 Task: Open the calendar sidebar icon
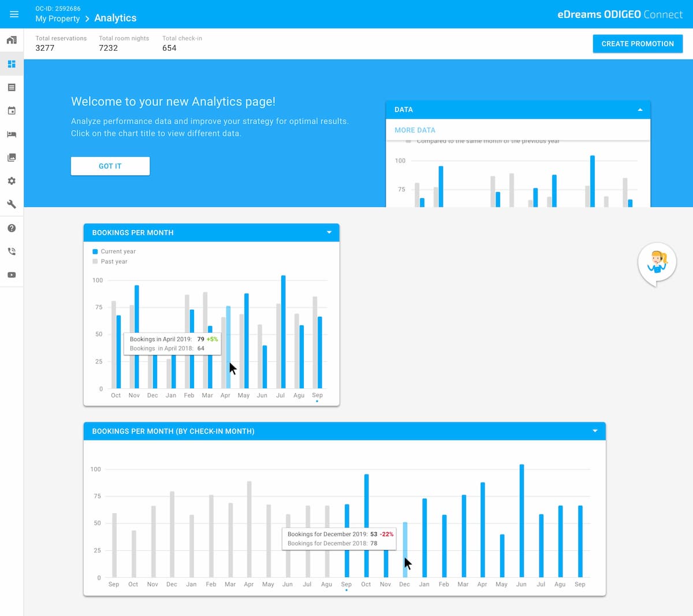tap(12, 110)
